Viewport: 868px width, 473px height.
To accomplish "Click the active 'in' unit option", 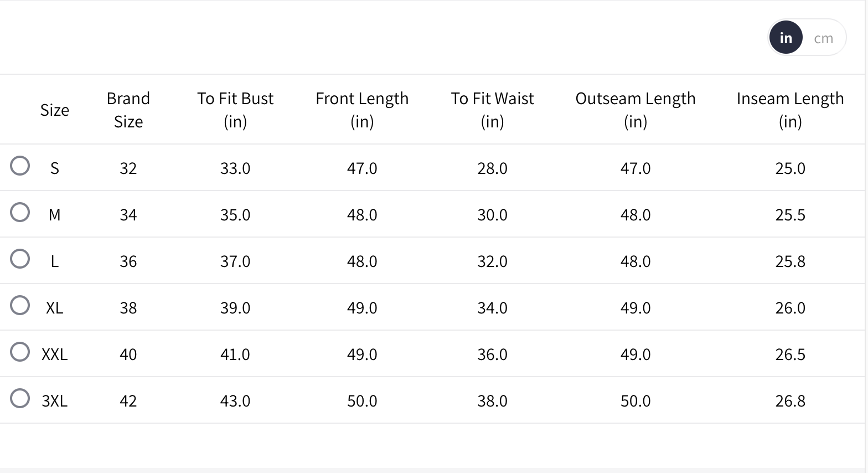I will [x=786, y=38].
